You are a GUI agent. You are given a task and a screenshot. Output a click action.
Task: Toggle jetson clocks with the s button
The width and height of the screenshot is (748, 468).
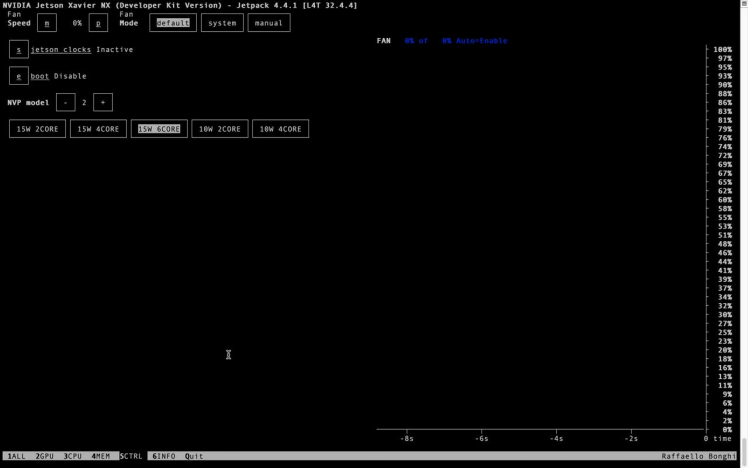click(x=19, y=50)
